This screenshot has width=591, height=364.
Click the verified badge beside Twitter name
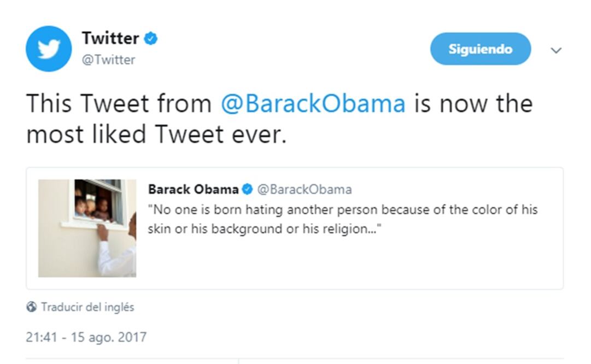[151, 39]
